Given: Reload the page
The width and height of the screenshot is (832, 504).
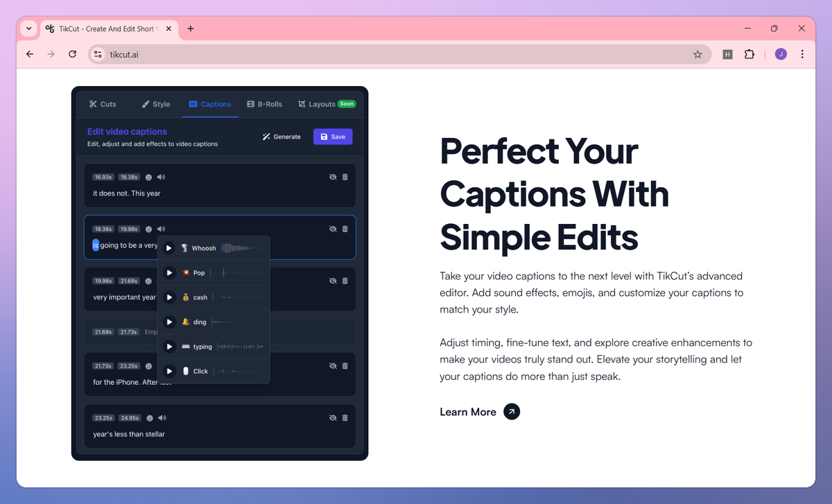Looking at the screenshot, I should tap(72, 54).
